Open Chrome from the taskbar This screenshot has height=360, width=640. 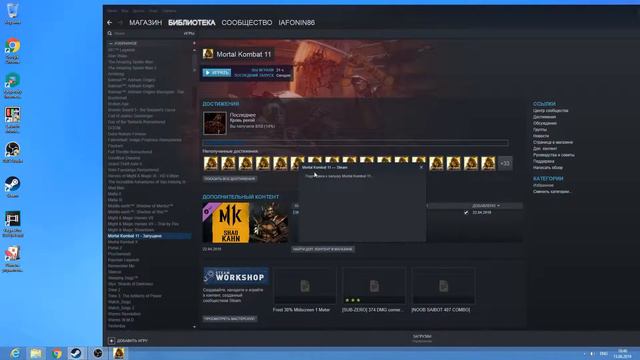point(56,353)
